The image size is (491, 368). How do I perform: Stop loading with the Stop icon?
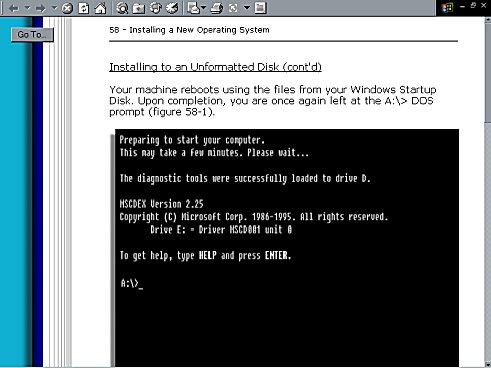point(67,8)
